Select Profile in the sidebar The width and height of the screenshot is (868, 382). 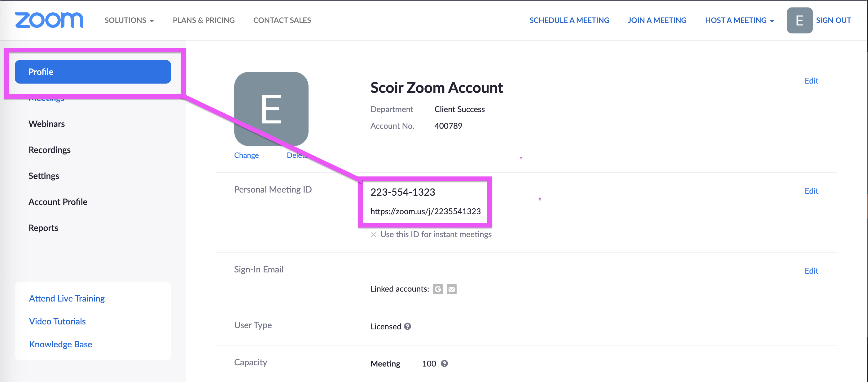click(x=93, y=72)
